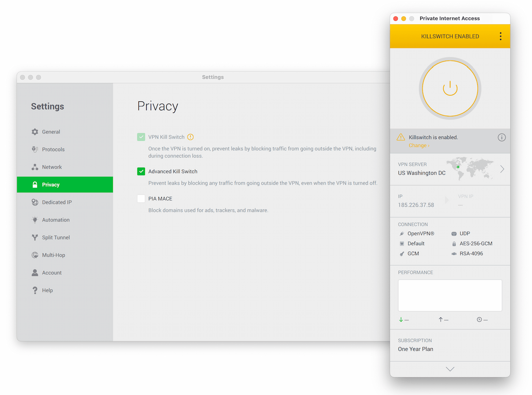This screenshot has height=395, width=532.
Task: Minimize the Private Internet Access window
Action: (x=403, y=19)
